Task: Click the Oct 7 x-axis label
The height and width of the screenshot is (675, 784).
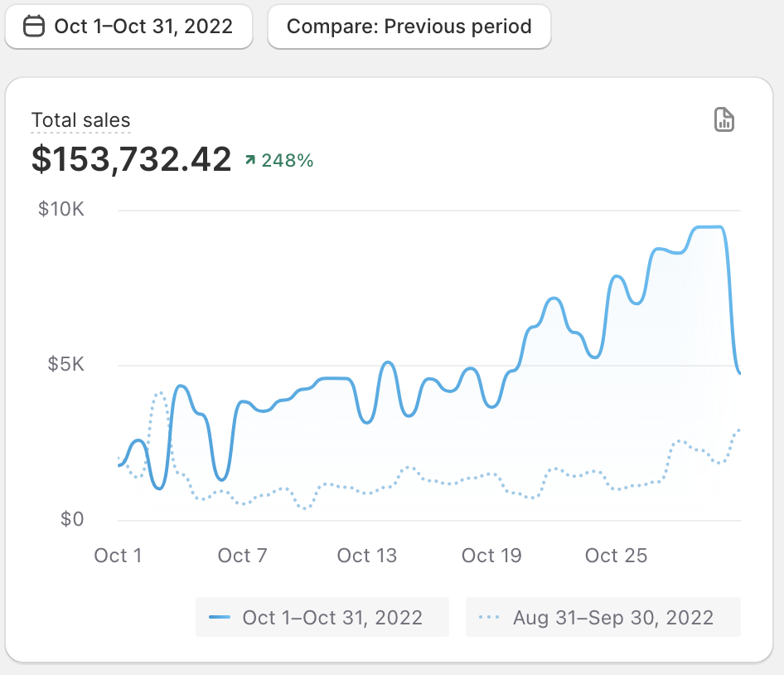Action: coord(242,556)
